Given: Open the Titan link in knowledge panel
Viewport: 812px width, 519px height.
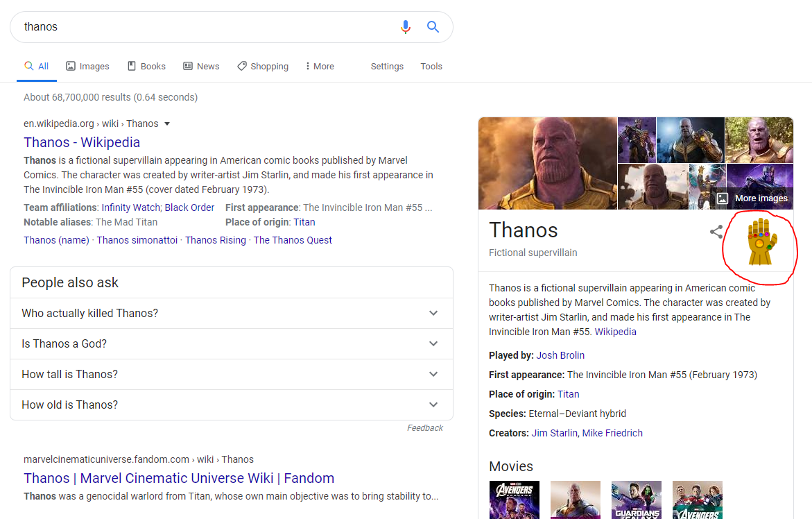Looking at the screenshot, I should [x=568, y=394].
